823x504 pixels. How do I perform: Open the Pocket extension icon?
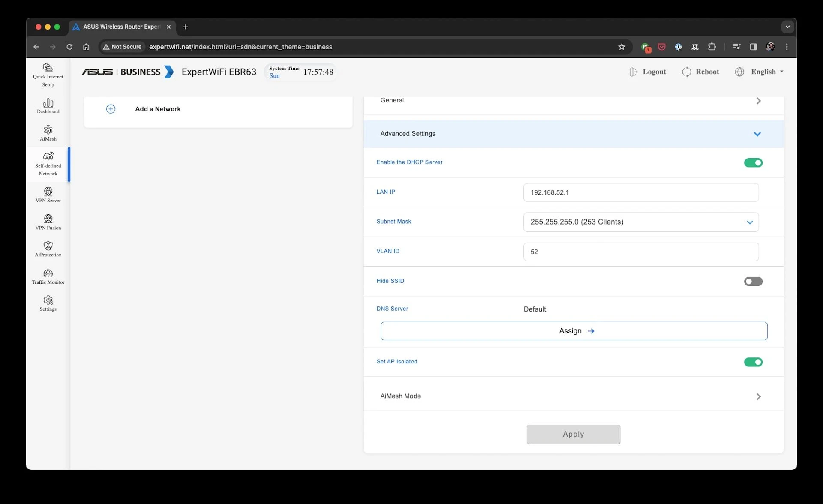(x=661, y=47)
